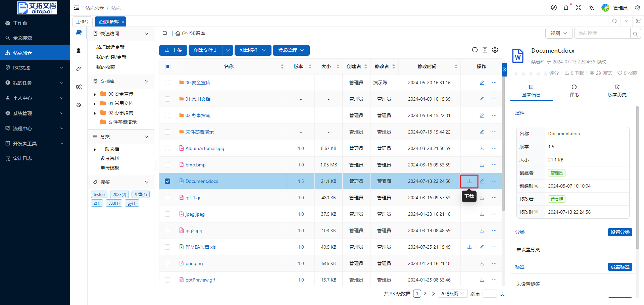644x305 pixels.
Task: Uncheck the Document.docx row checkbox
Action: click(167, 181)
